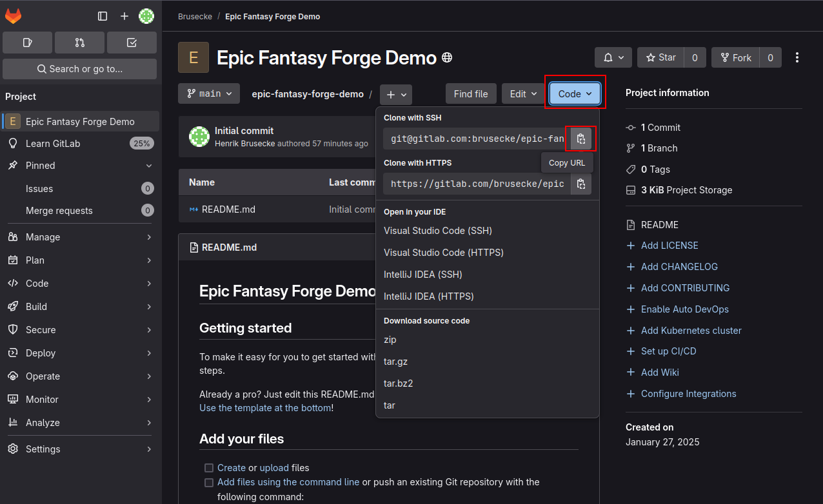
Task: Click the public visibility globe icon
Action: [x=447, y=57]
